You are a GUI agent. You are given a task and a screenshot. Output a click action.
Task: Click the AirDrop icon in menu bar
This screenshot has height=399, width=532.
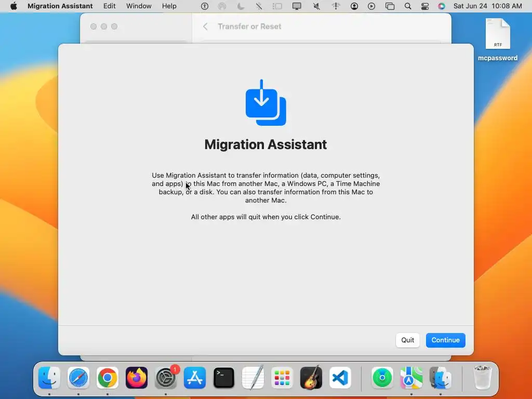click(222, 6)
